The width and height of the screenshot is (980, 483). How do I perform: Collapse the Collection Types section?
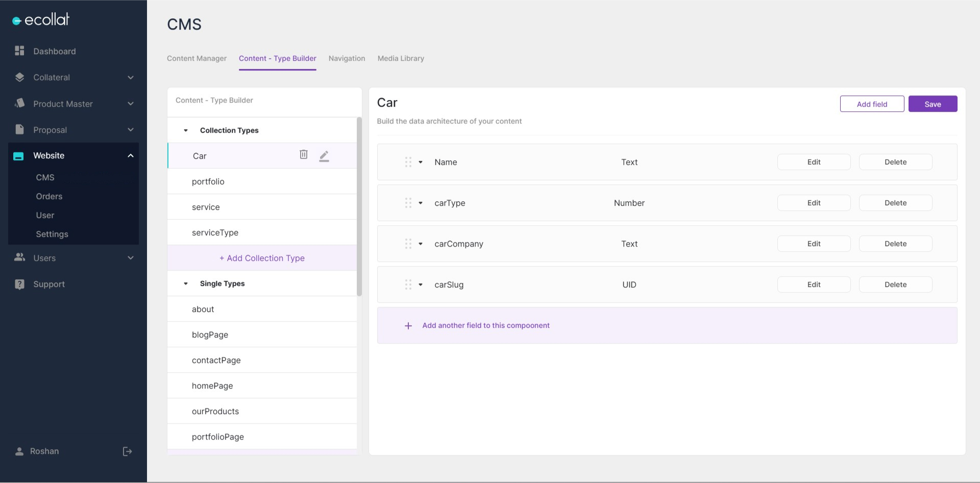coord(186,131)
